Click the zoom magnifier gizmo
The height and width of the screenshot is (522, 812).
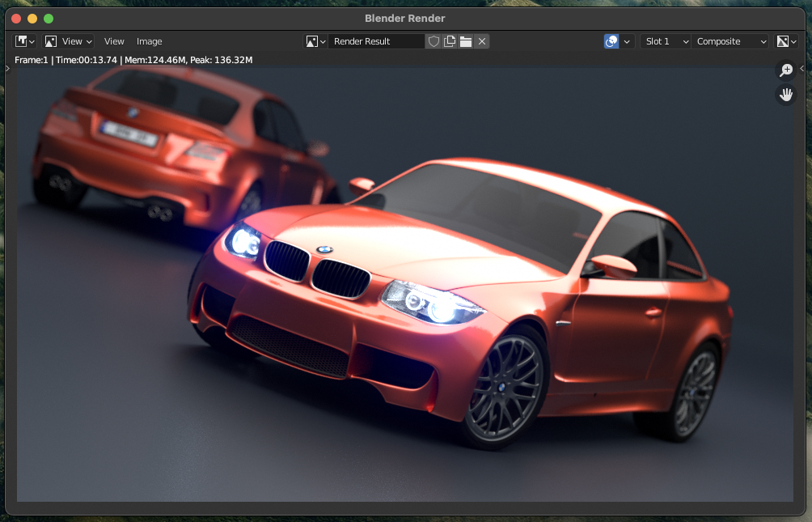(786, 70)
